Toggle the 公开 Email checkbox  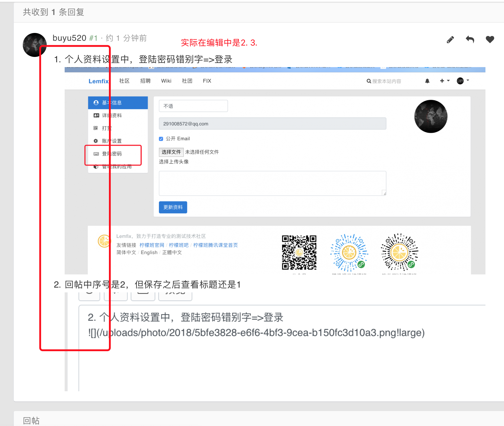[161, 139]
